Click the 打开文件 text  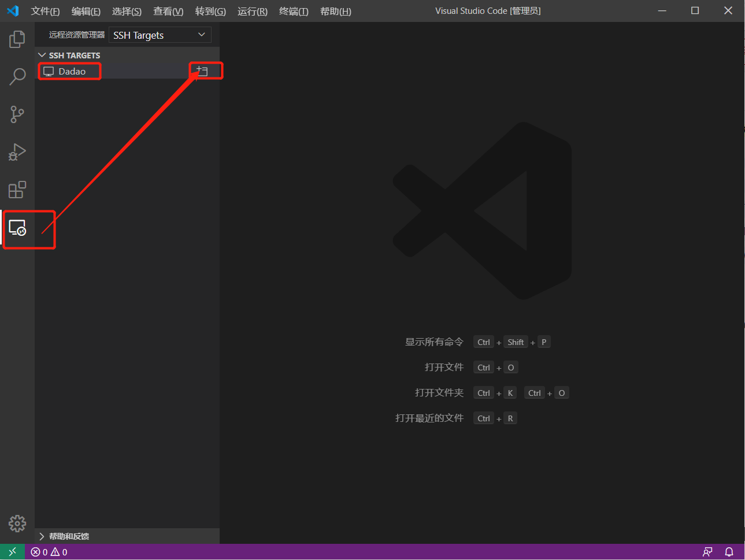[444, 368]
